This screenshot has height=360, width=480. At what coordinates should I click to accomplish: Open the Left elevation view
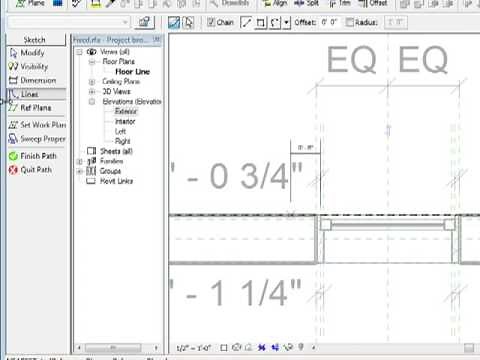120,131
